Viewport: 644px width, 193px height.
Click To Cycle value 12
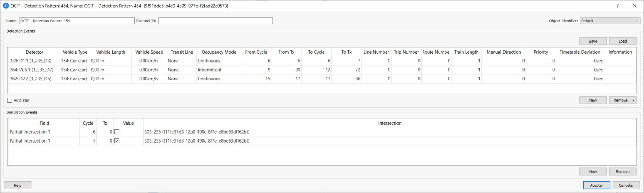(x=316, y=70)
